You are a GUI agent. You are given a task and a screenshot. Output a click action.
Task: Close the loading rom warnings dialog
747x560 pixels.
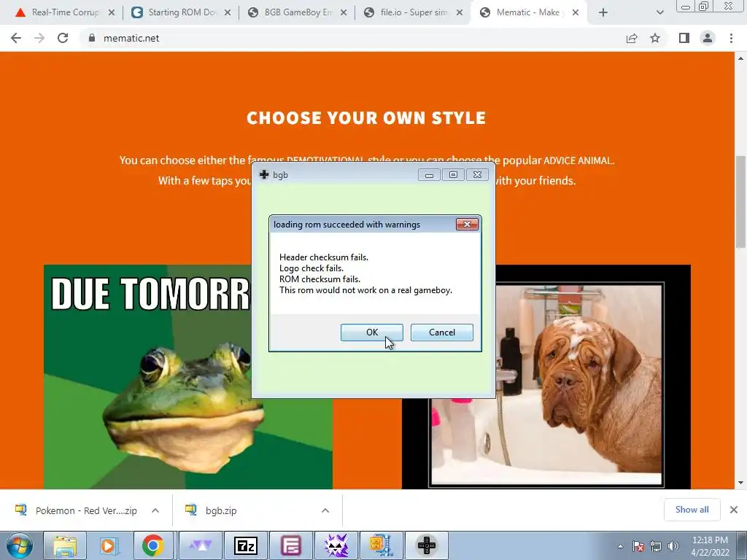[x=467, y=225]
